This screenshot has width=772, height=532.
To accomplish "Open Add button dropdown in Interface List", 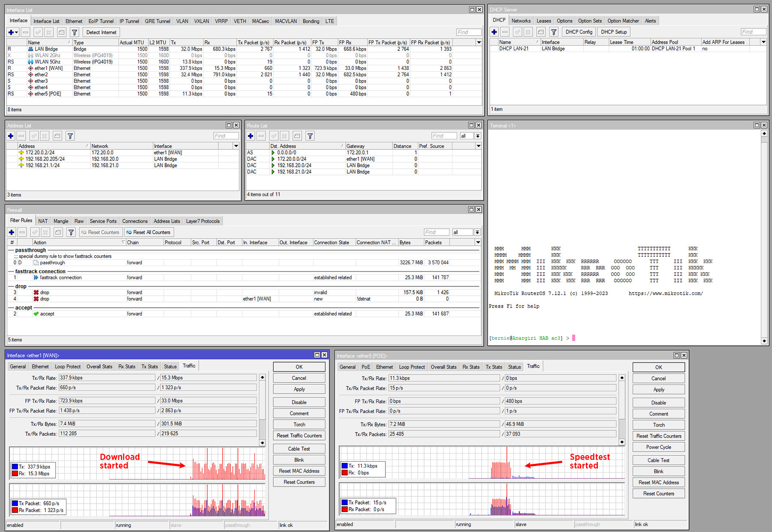I will click(x=17, y=32).
